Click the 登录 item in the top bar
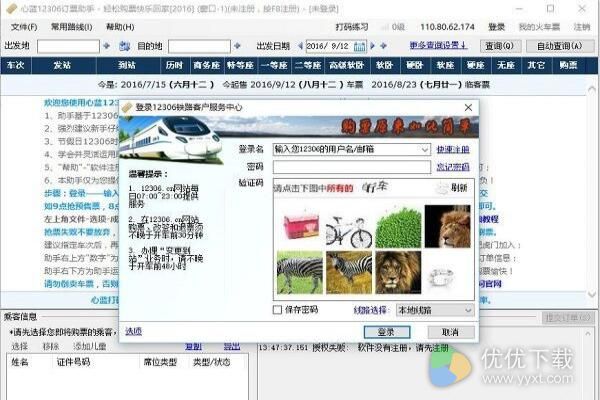 click(496, 27)
